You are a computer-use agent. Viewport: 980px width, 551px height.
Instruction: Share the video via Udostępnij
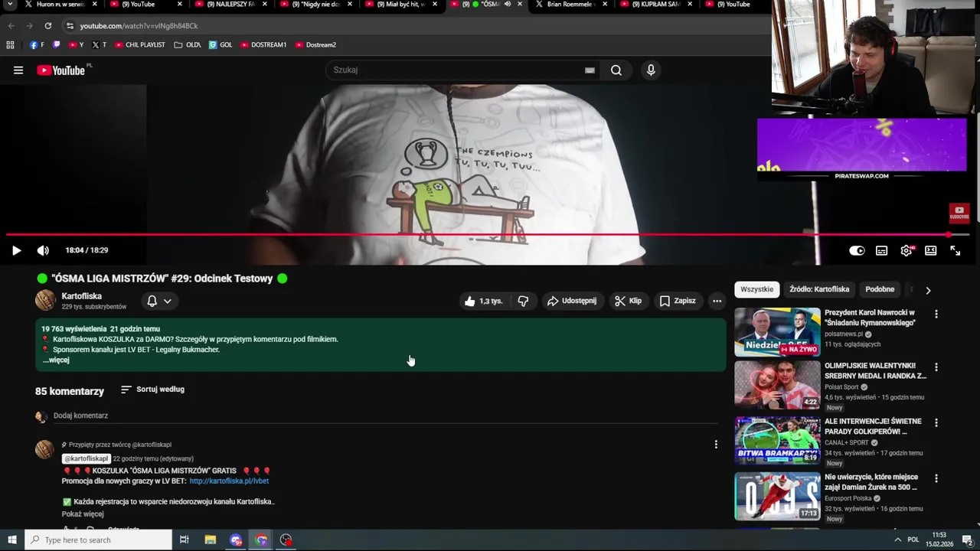click(x=572, y=301)
